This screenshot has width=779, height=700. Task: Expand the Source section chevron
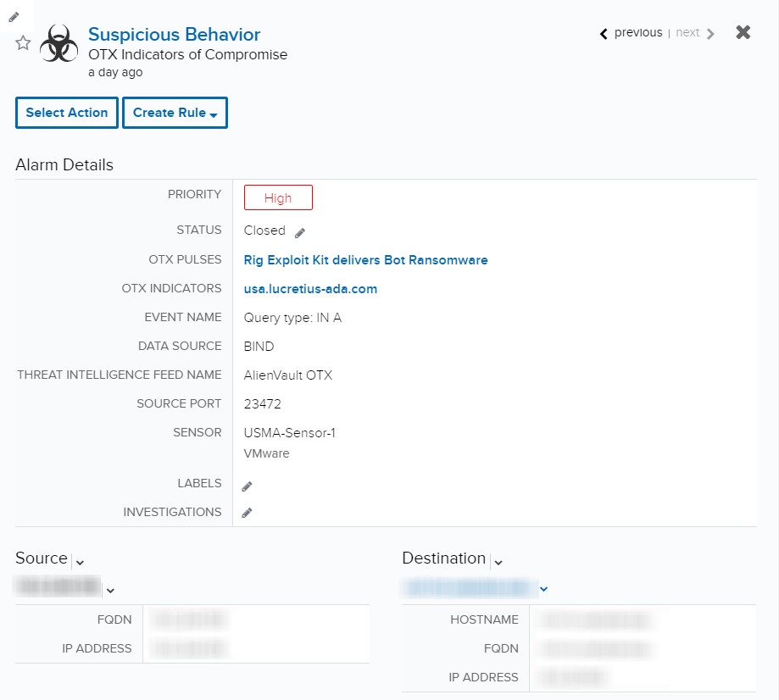point(80,561)
